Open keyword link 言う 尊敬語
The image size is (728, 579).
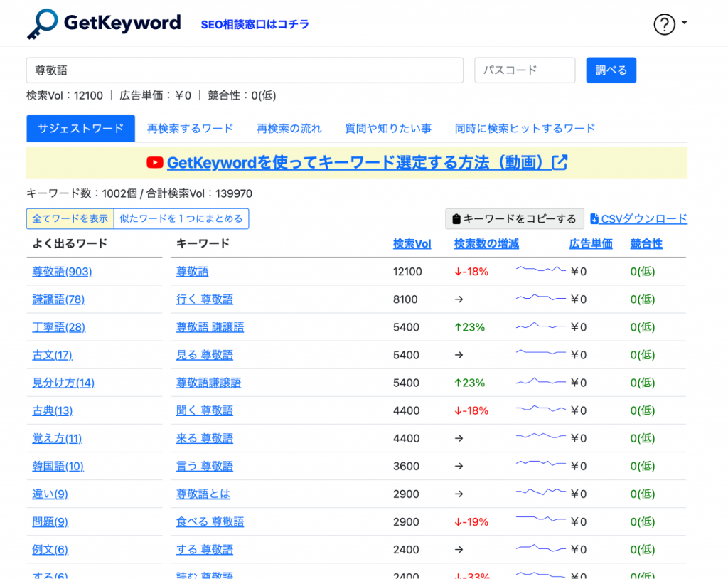(204, 466)
